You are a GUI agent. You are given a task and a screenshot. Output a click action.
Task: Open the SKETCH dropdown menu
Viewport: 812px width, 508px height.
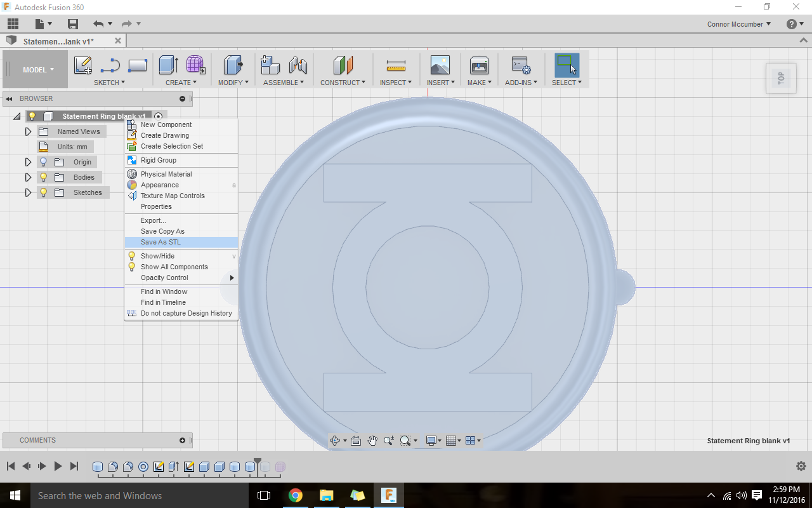[x=109, y=83]
